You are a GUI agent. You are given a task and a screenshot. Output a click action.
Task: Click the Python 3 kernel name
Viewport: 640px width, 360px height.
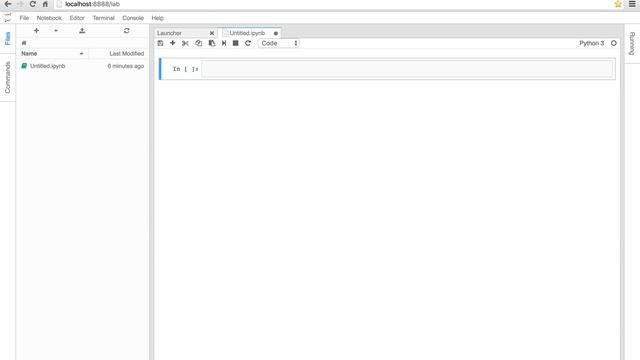(x=591, y=43)
